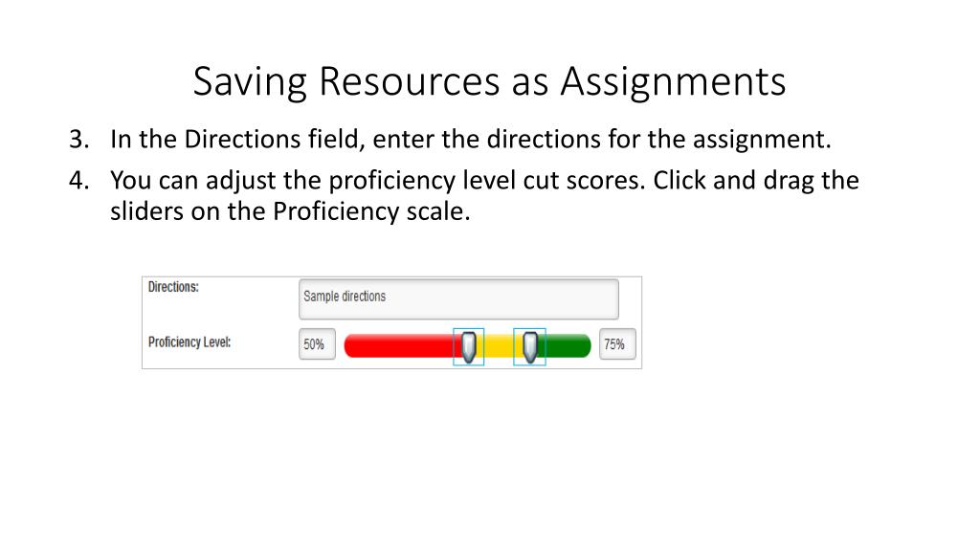Click the step 3 Directions field instruction

pyautogui.click(x=471, y=140)
